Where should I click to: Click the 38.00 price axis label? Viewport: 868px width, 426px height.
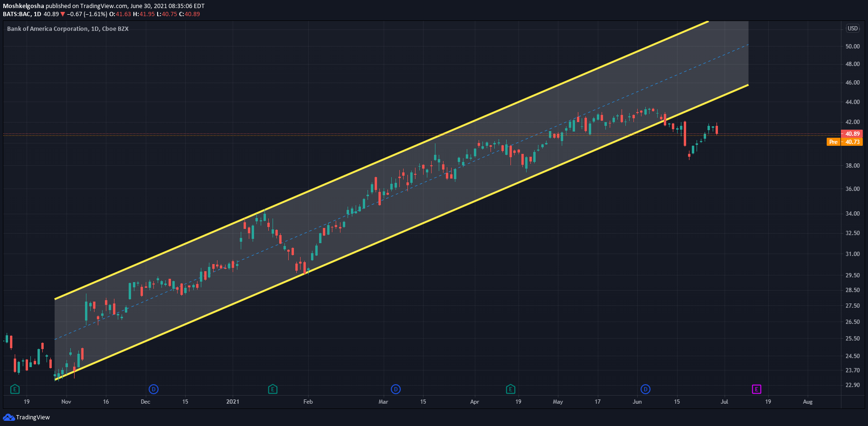click(852, 166)
